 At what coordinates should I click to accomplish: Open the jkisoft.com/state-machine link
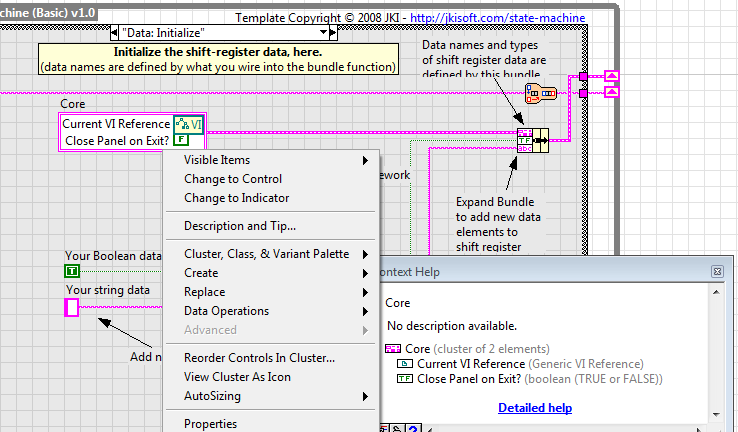[x=497, y=18]
